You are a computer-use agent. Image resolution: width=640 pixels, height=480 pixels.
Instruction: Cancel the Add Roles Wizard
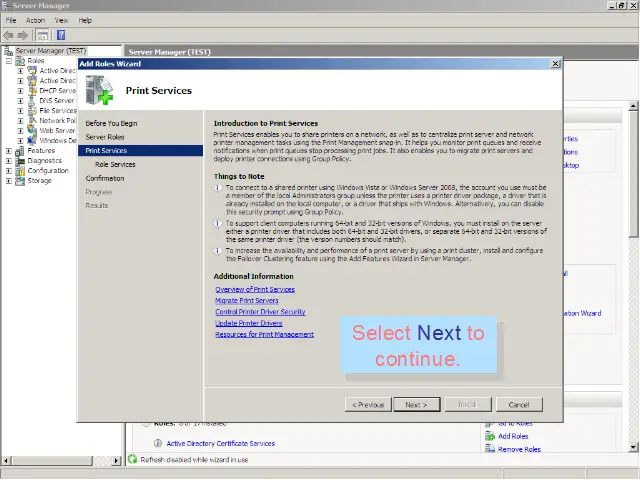(519, 404)
